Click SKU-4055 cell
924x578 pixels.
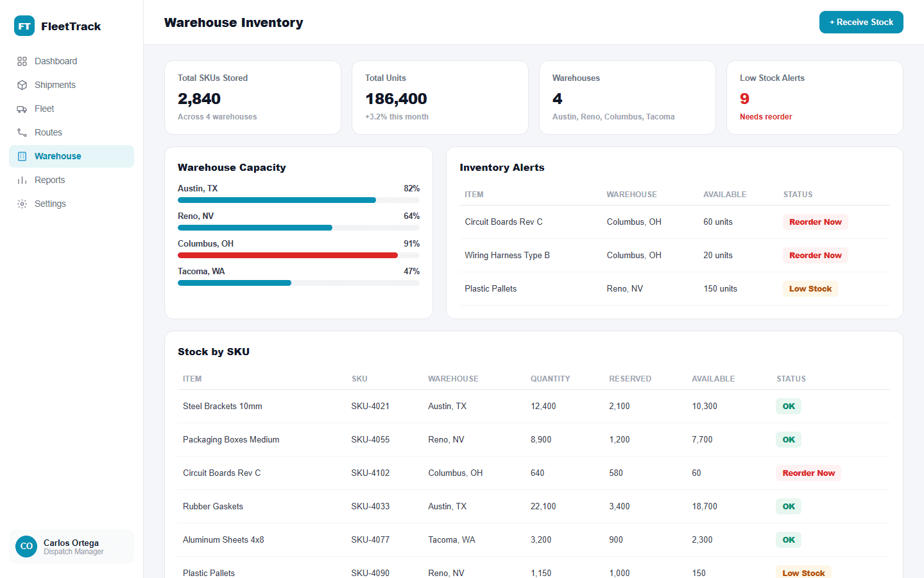click(x=370, y=439)
